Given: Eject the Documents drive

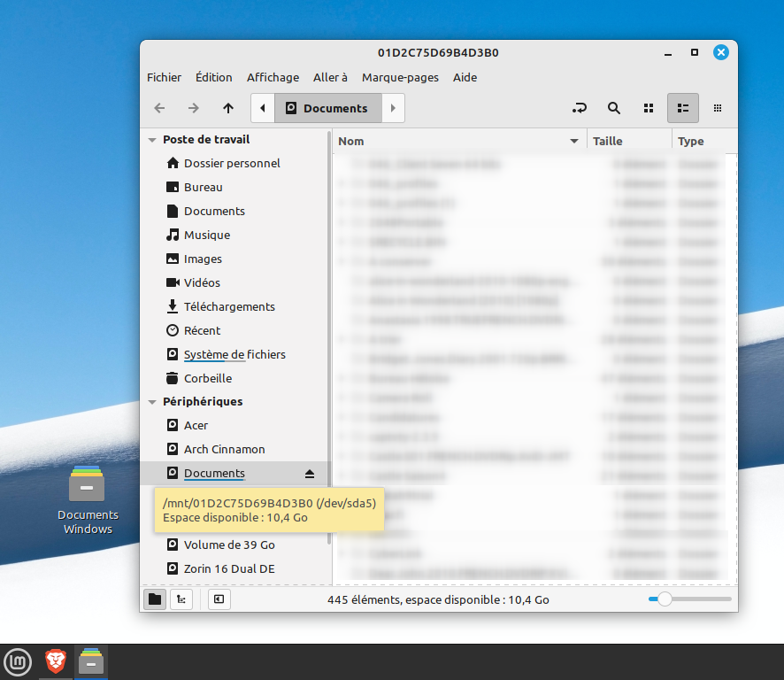Looking at the screenshot, I should point(310,474).
